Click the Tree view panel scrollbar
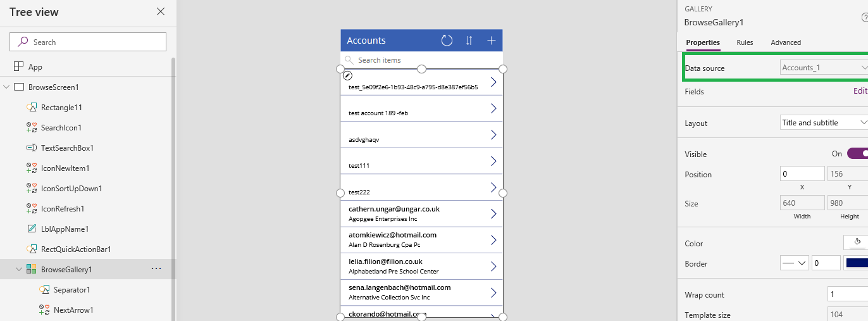868x321 pixels. click(x=173, y=189)
